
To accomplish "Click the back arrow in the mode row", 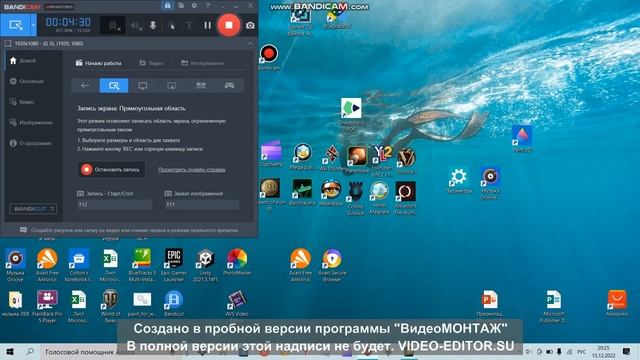I will coord(85,85).
